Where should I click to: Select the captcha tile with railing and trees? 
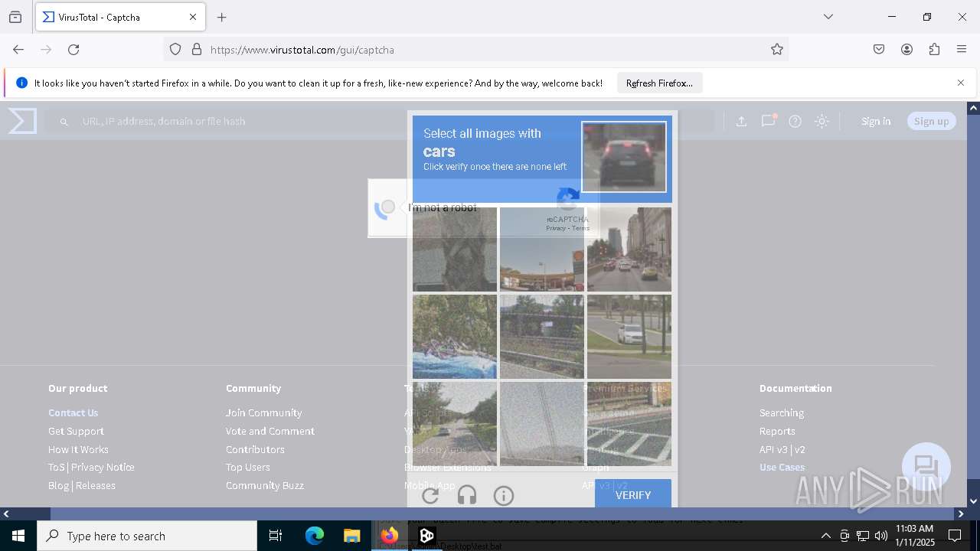542,337
